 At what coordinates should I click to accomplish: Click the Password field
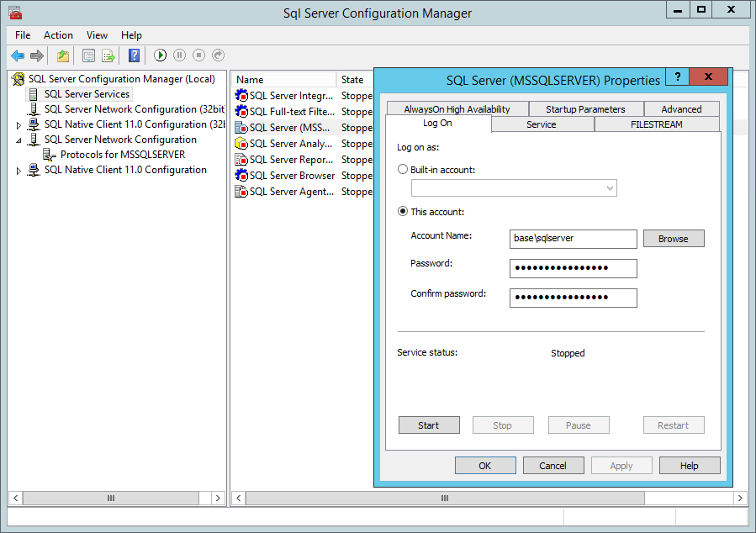point(574,268)
